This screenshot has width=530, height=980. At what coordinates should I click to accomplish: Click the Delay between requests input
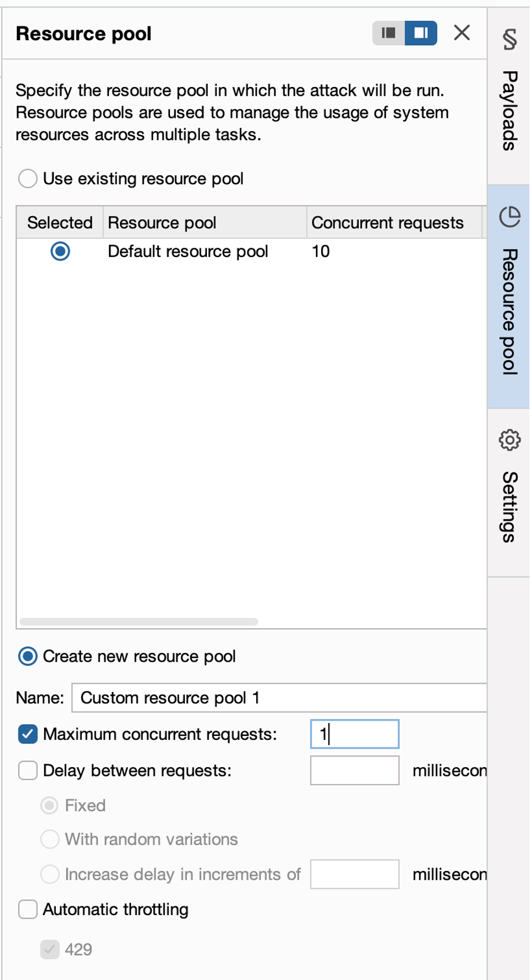[354, 771]
